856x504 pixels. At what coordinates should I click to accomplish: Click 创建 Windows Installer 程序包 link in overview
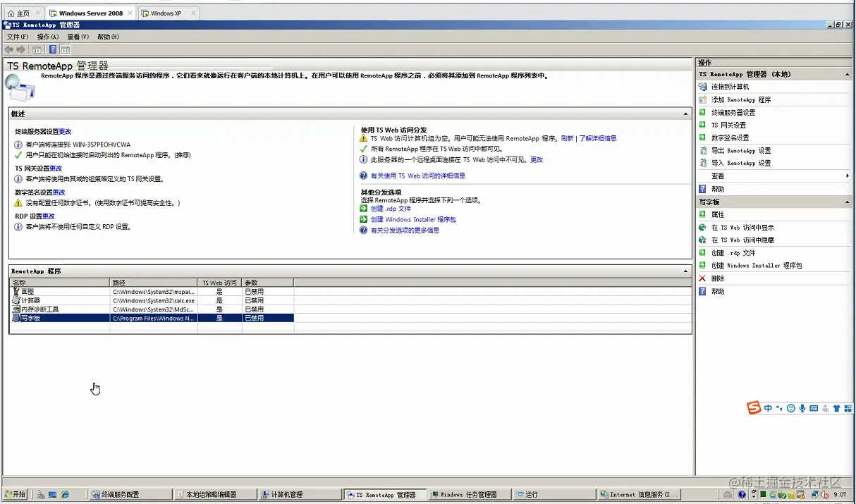tap(413, 220)
